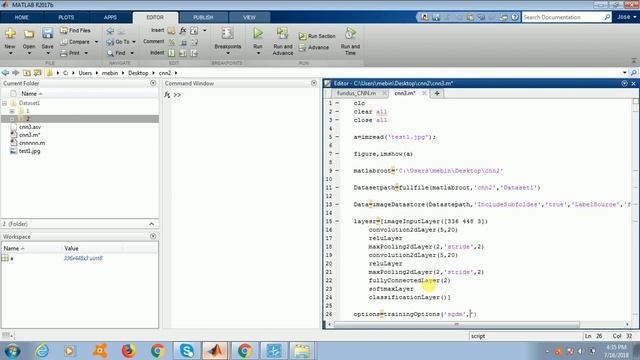640x360 pixels.
Task: Click variable a in Workspace
Action: point(12,258)
